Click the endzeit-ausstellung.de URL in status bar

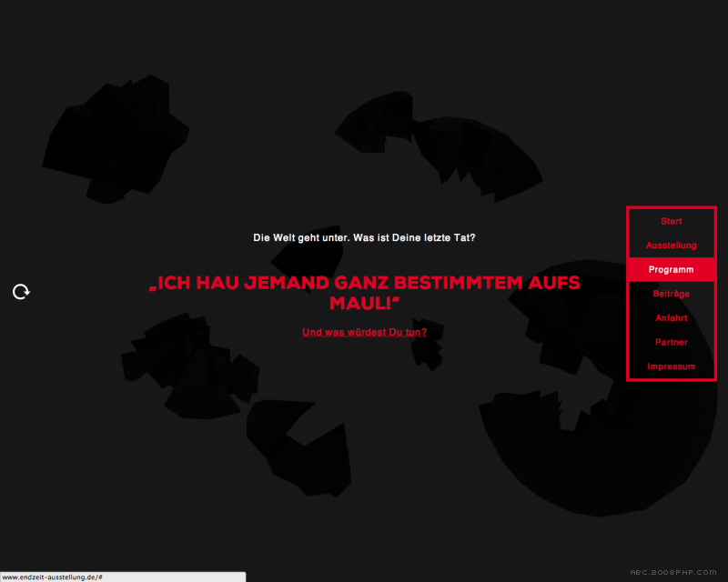[x=51, y=577]
